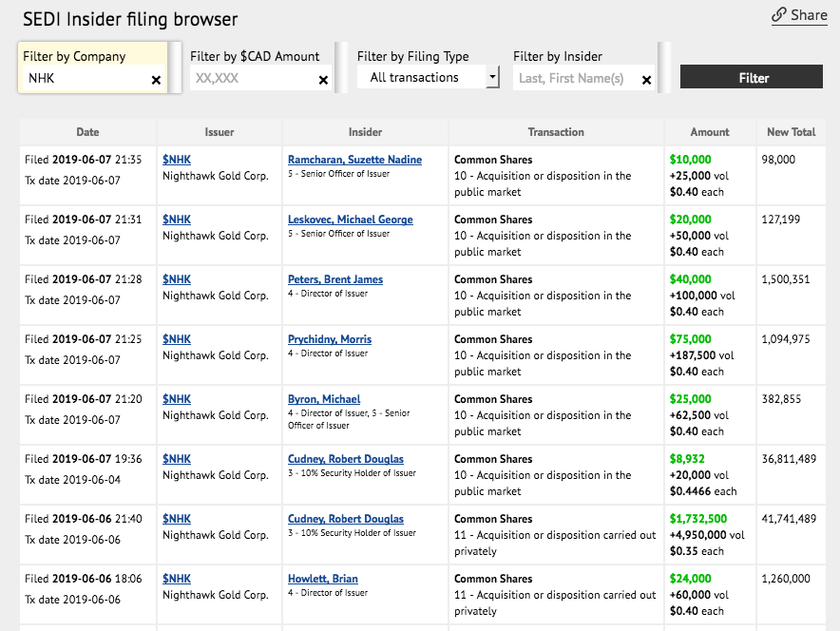
Task: Open Prychidny, Morris insider link
Action: pyautogui.click(x=329, y=339)
